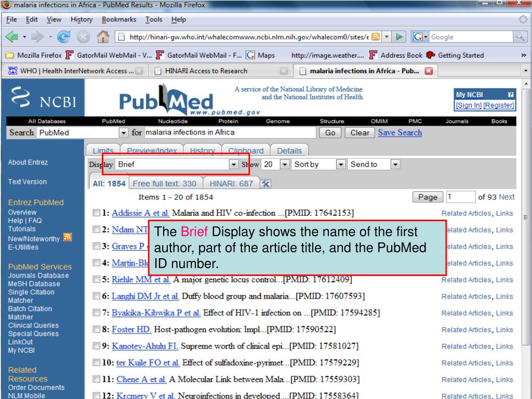Click the Google search magnifier icon
Viewport: 532px width, 399px height.
coord(520,37)
